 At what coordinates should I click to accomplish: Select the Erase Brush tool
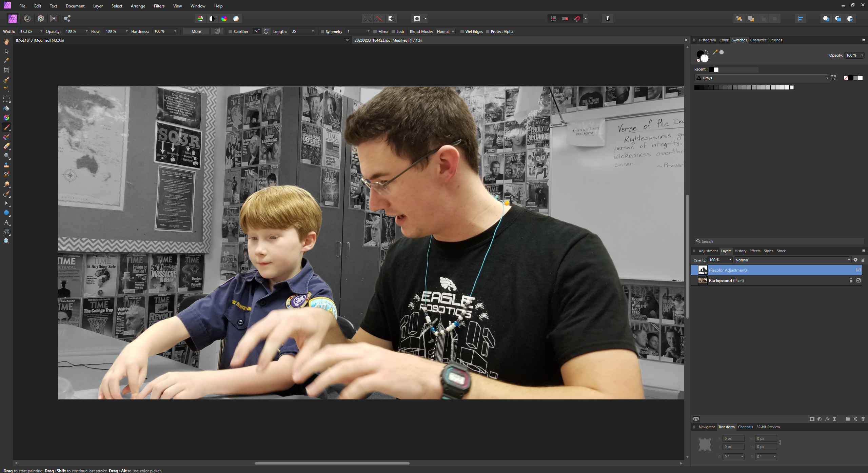[x=6, y=146]
